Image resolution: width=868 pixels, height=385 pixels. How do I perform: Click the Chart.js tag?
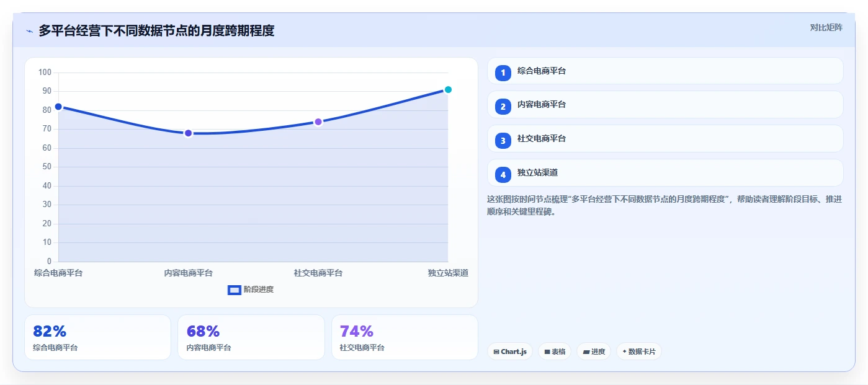pos(510,352)
